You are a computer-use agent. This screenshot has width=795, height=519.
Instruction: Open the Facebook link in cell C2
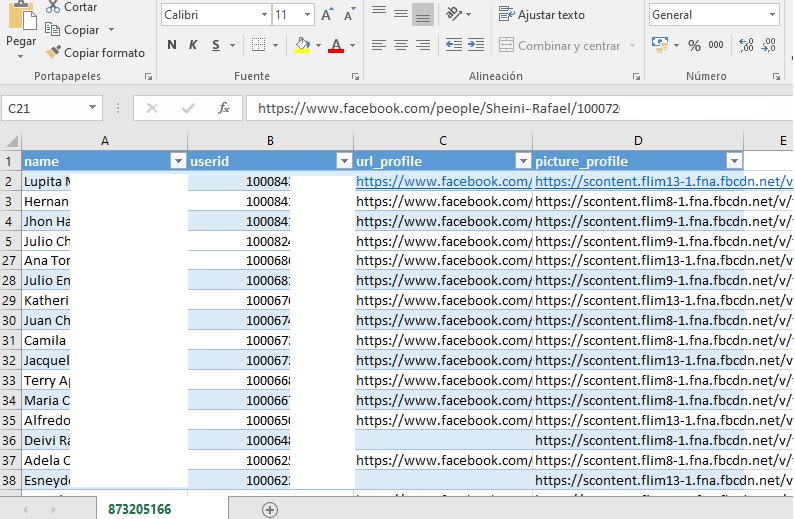[x=443, y=181]
